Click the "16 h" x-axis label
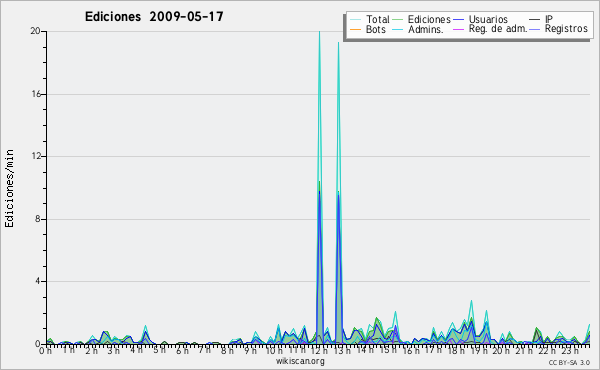 point(411,350)
